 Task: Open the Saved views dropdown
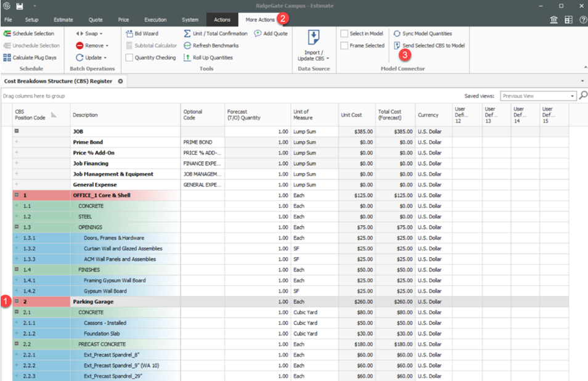[x=573, y=96]
